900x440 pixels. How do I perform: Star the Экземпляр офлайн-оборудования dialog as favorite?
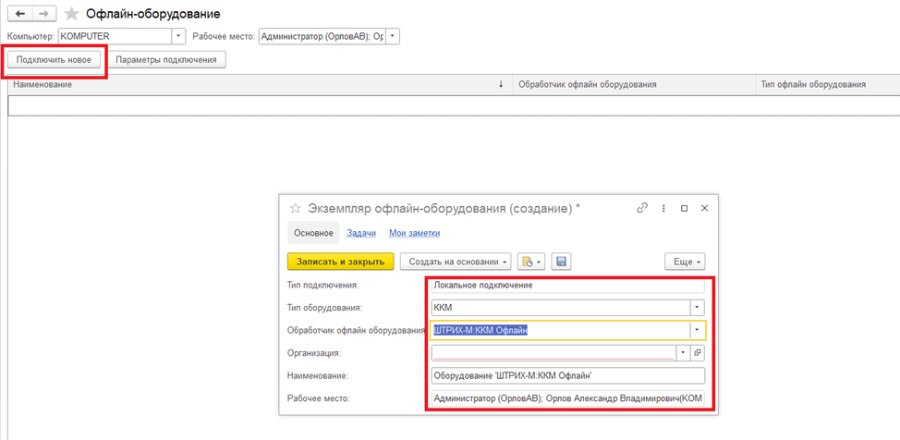pos(296,208)
